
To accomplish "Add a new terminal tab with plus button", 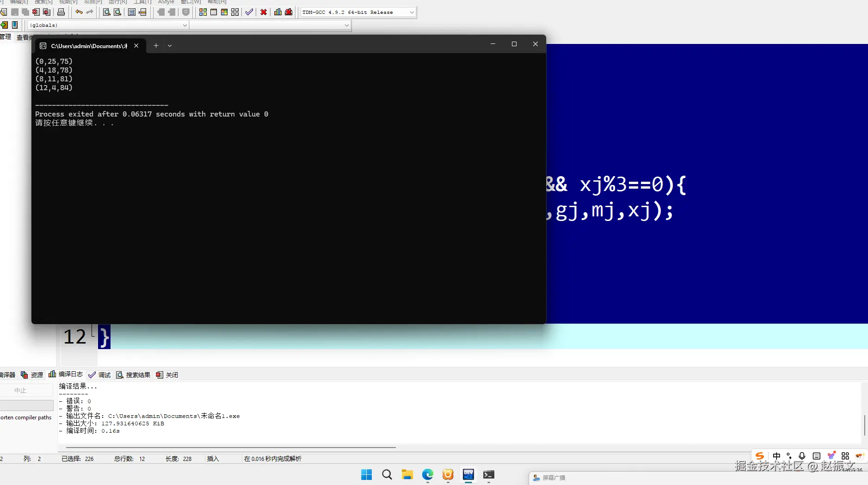I will [x=156, y=46].
